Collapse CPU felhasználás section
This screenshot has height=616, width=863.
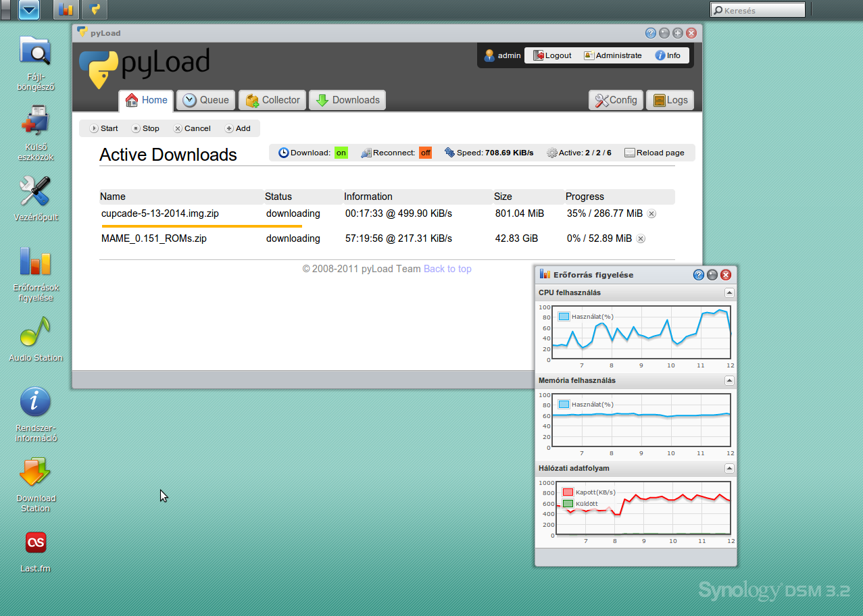click(x=729, y=292)
